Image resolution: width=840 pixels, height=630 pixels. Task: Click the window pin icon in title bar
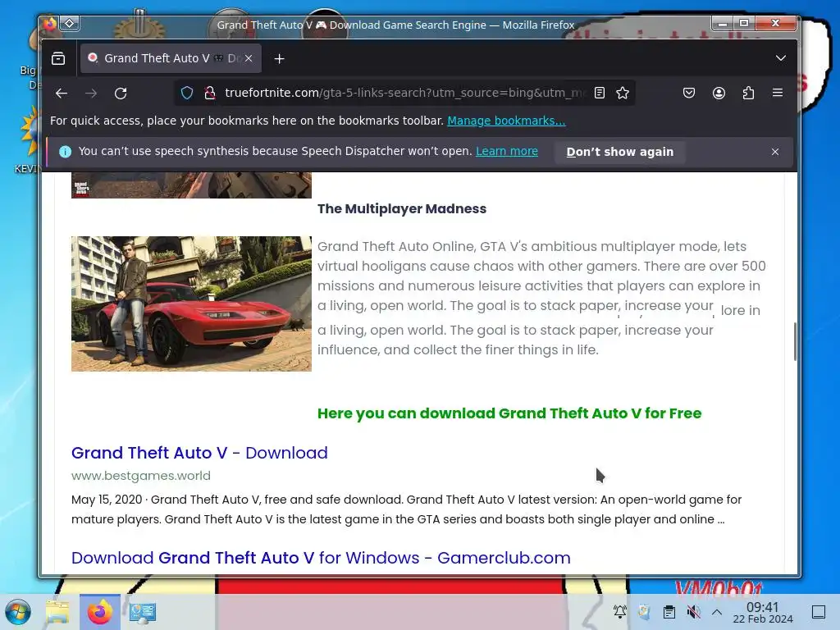pyautogui.click(x=70, y=23)
